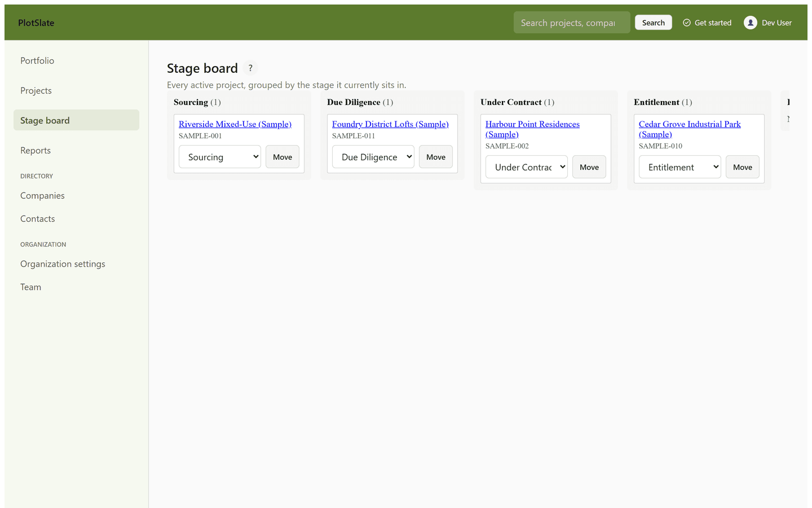
Task: Click Move for Riverside Mixed-Use
Action: [283, 157]
